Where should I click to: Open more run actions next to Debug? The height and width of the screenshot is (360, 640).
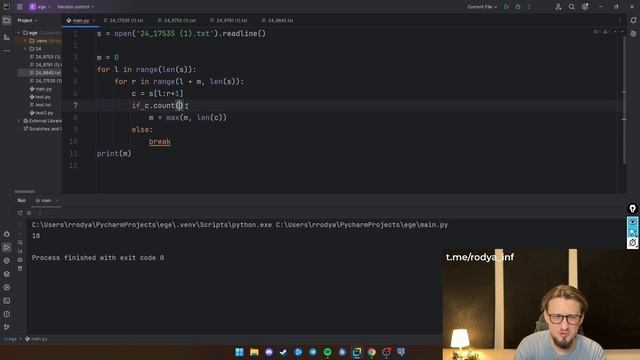click(529, 7)
